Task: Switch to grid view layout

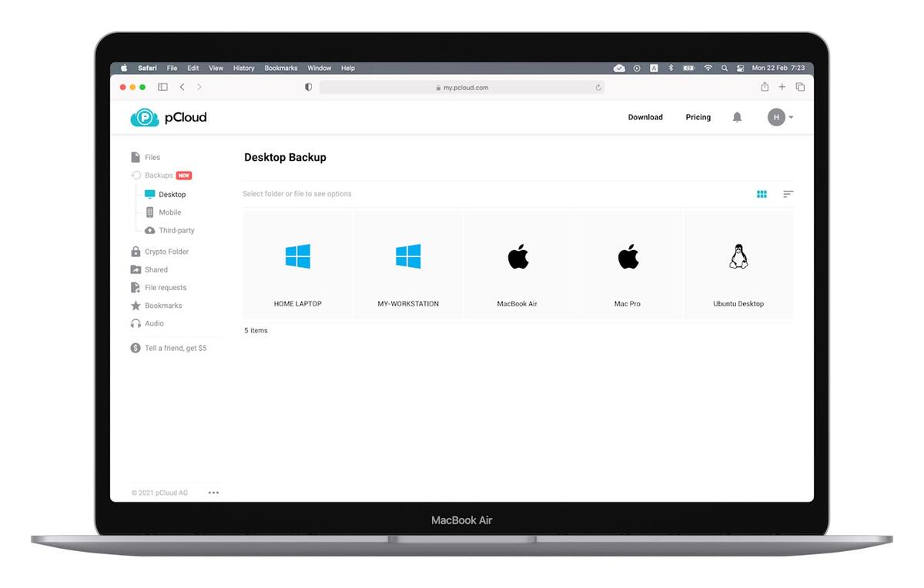Action: (x=762, y=194)
